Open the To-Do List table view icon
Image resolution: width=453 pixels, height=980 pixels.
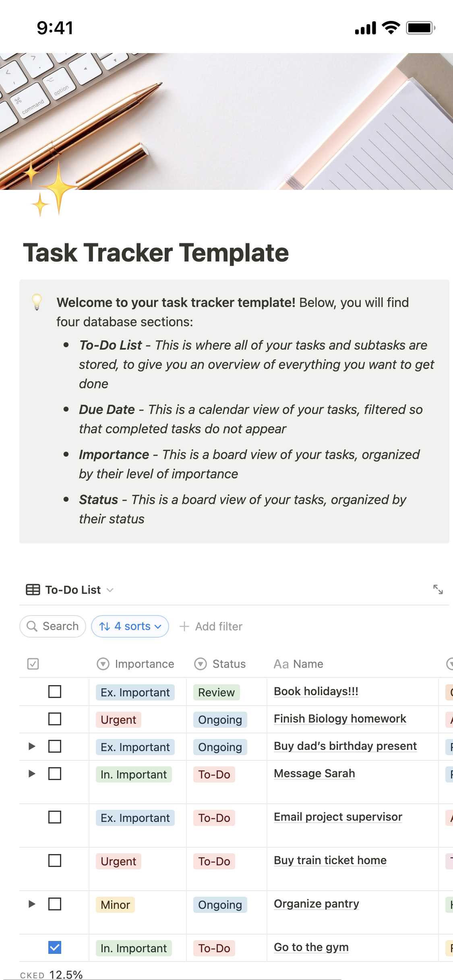33,590
